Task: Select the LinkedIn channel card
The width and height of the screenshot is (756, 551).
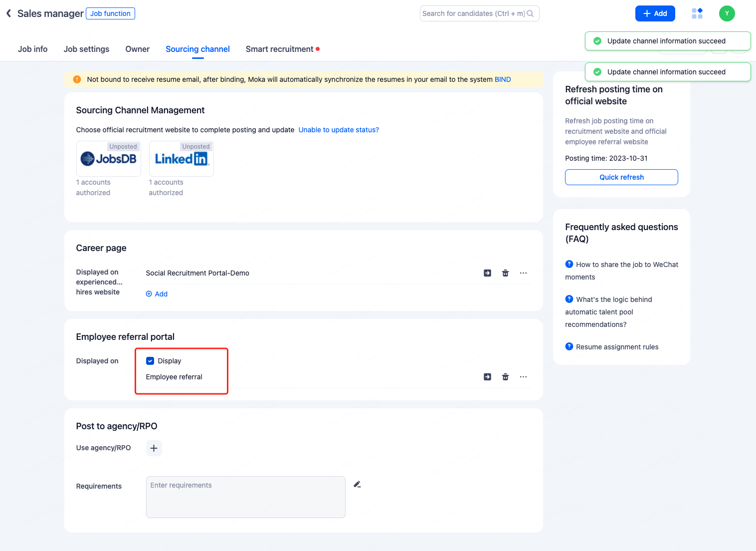Action: pyautogui.click(x=182, y=159)
